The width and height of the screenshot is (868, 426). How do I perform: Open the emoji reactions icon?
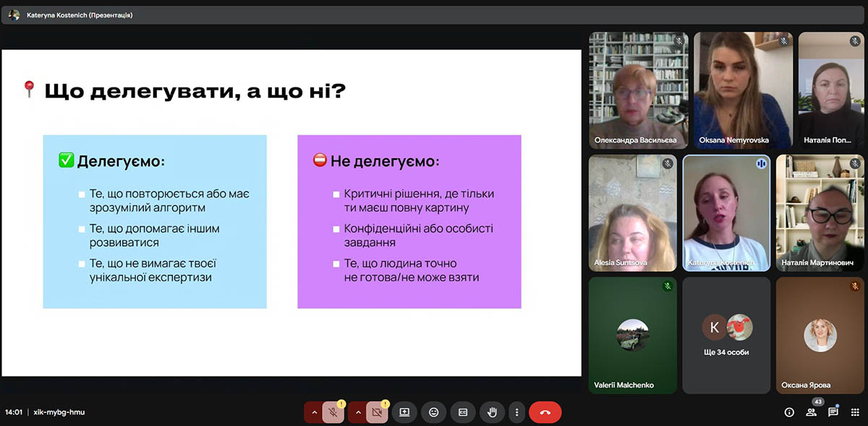(433, 412)
